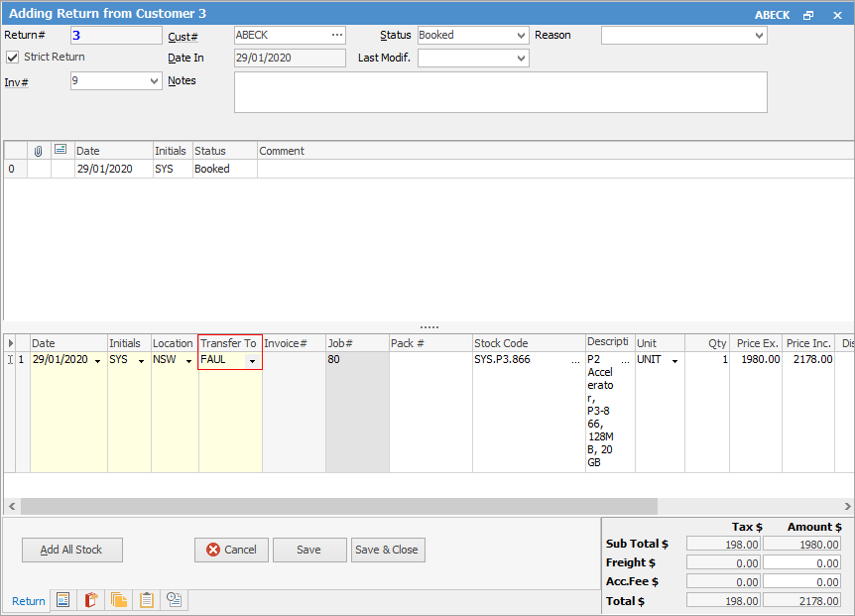Screen dimensions: 855x616
Task: Open the Last Modif. dropdown
Action: click(522, 59)
